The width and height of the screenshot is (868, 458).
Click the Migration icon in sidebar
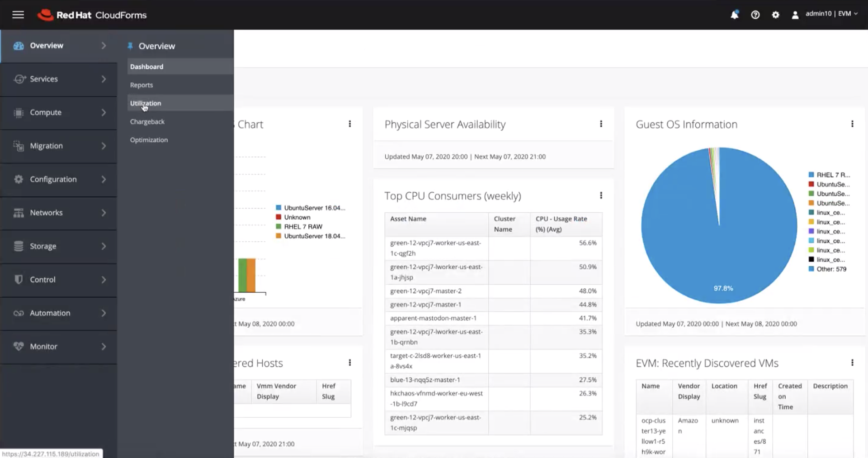19,146
